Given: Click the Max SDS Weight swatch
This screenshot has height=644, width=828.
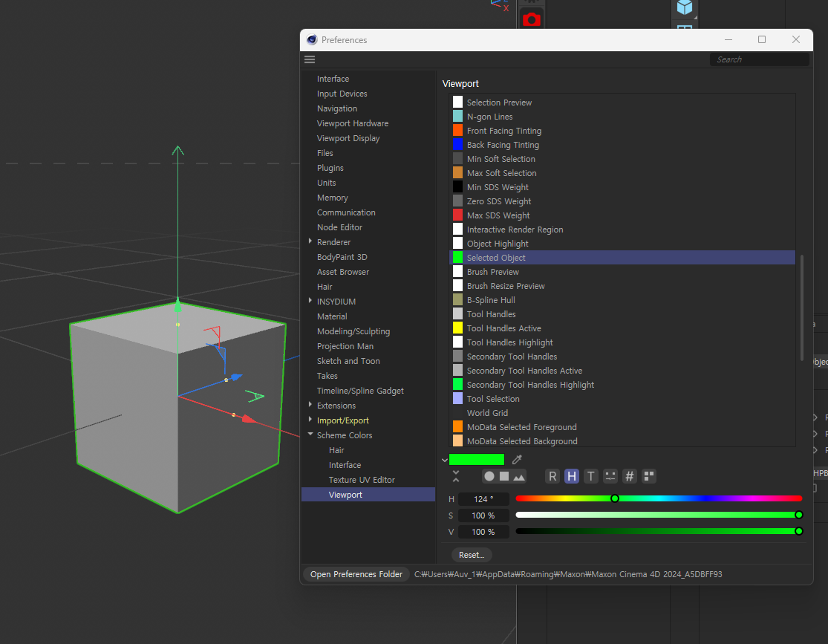Looking at the screenshot, I should pos(458,215).
